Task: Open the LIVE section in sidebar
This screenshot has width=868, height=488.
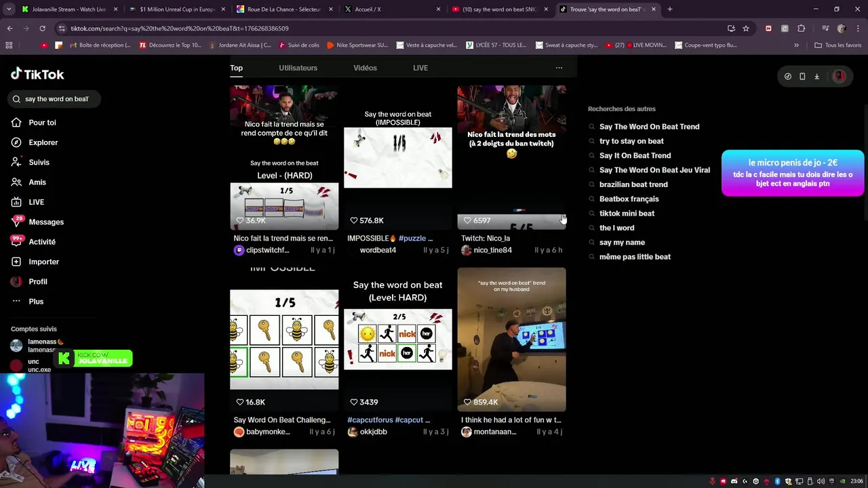Action: click(x=28, y=202)
